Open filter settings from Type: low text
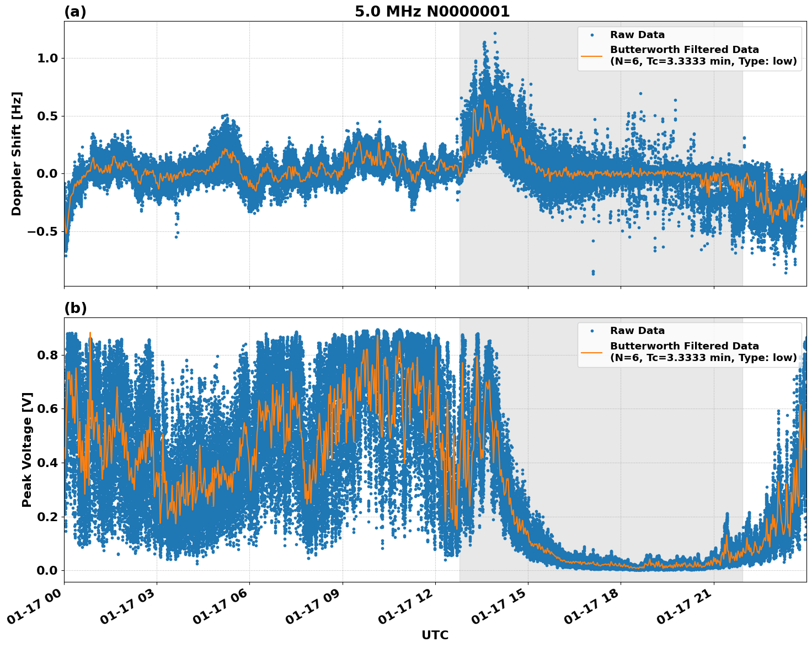Image resolution: width=812 pixels, height=647 pixels. click(x=768, y=61)
